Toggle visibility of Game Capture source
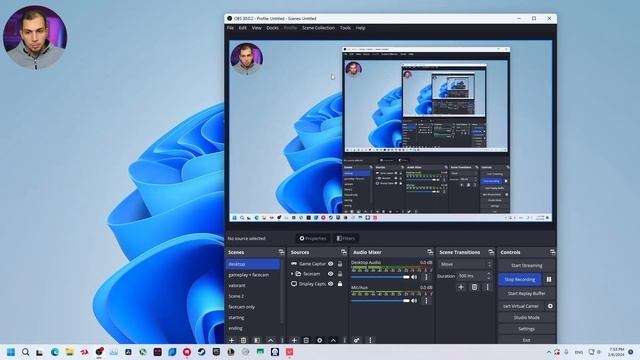The width and height of the screenshot is (640, 360). click(x=331, y=264)
